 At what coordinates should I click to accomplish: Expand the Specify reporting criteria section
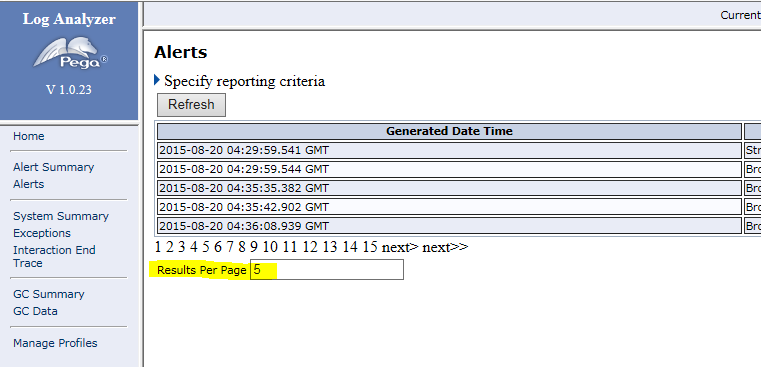pos(157,80)
